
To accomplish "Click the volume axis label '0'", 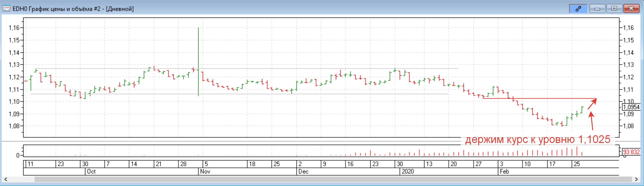I will point(18,155).
